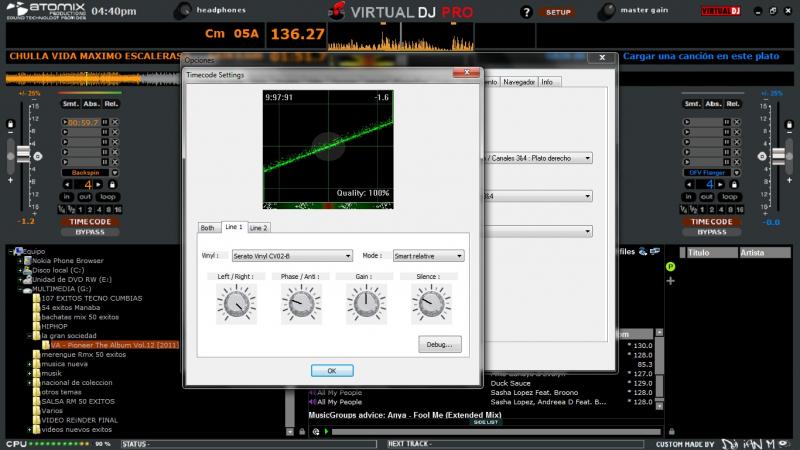Switch to the Line 2 tab
Image resolution: width=800 pixels, height=450 pixels.
click(258, 228)
